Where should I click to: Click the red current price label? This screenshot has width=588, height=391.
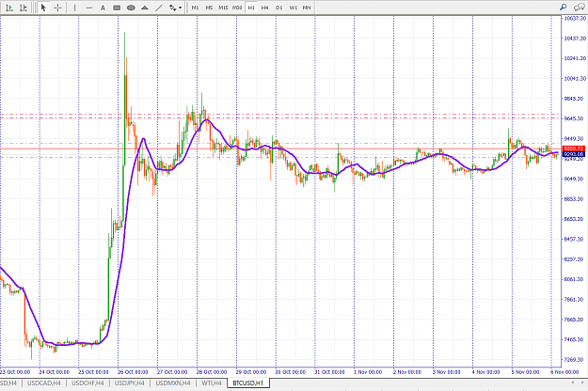tap(573, 149)
